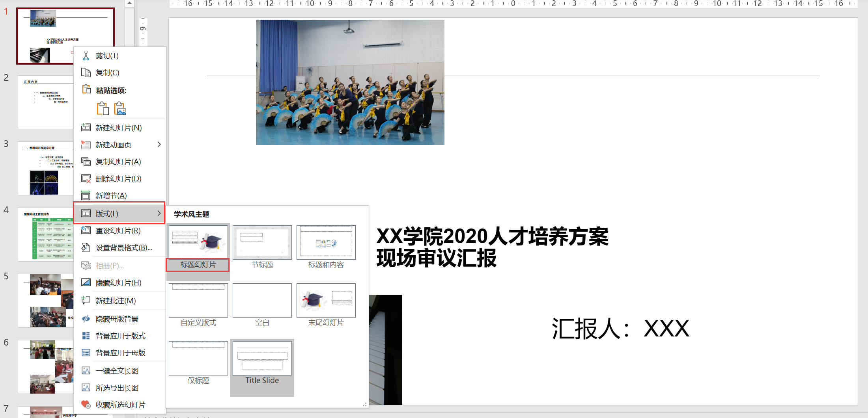The height and width of the screenshot is (418, 868).
Task: Select 隐藏幻灯片(H) menu entry
Action: click(x=120, y=282)
